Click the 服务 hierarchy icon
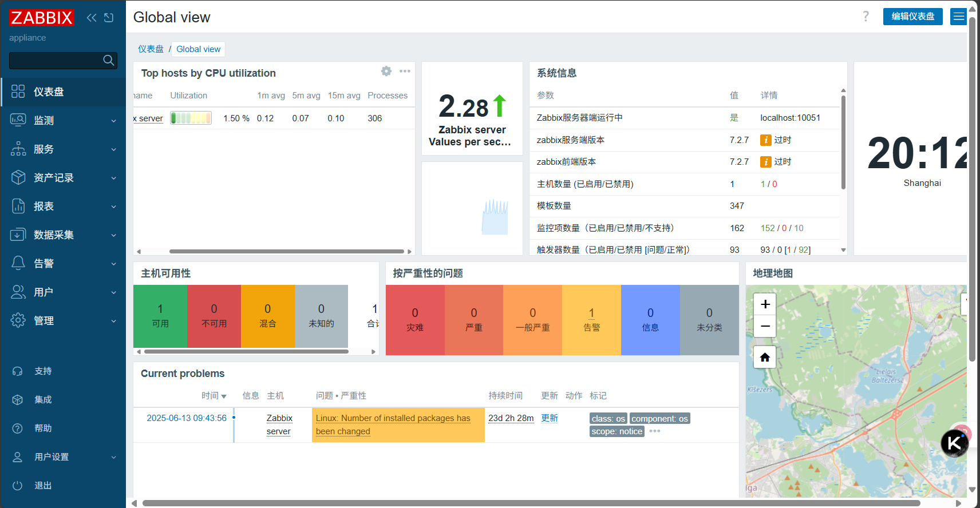Viewport: 980px width, 508px height. coord(18,149)
